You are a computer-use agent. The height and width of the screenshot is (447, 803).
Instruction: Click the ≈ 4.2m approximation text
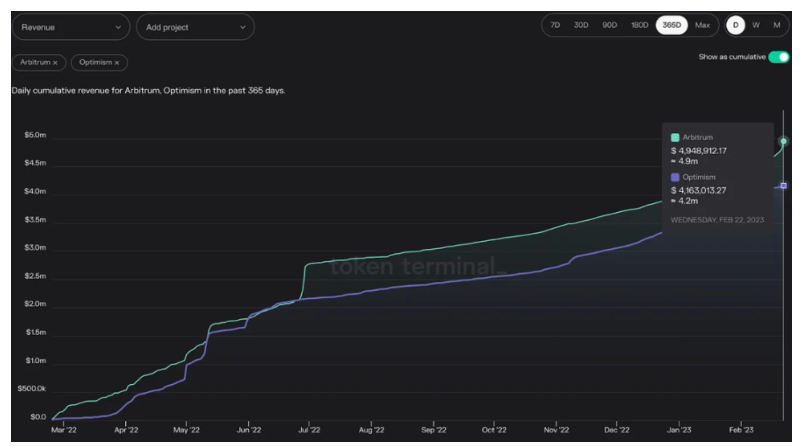(x=684, y=201)
